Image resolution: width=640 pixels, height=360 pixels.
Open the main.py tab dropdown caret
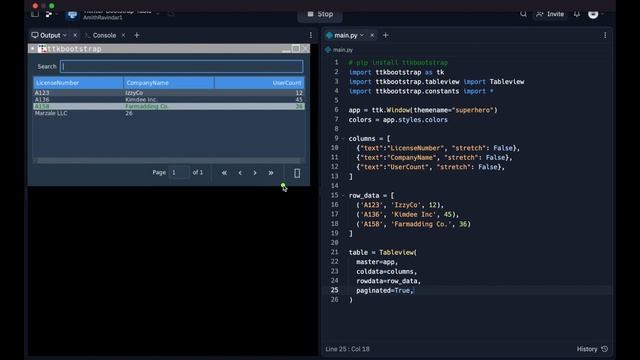(x=362, y=36)
